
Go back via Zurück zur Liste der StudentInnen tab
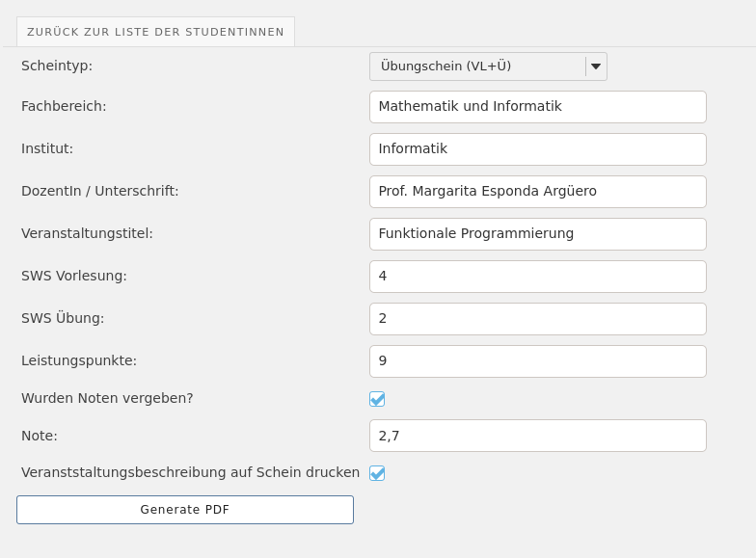pyautogui.click(x=155, y=32)
